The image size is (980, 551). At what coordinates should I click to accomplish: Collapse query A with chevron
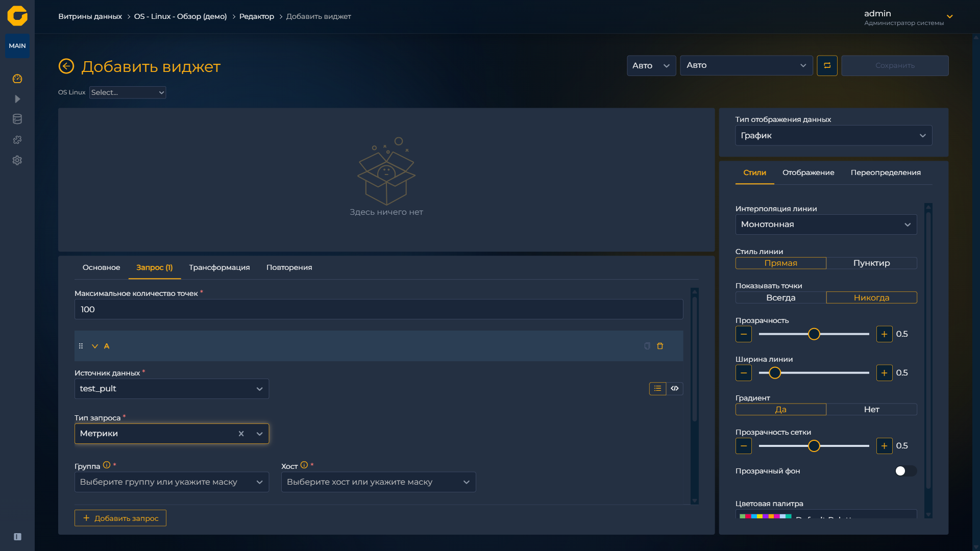94,346
